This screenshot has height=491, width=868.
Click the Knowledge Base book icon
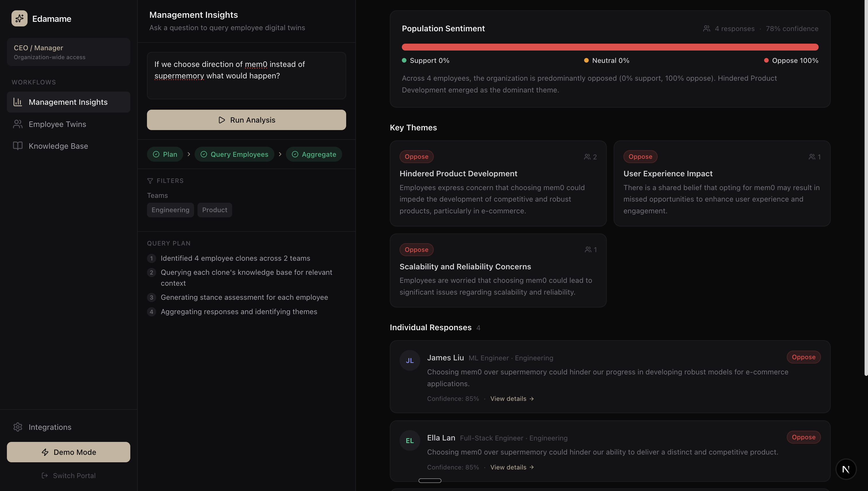18,146
